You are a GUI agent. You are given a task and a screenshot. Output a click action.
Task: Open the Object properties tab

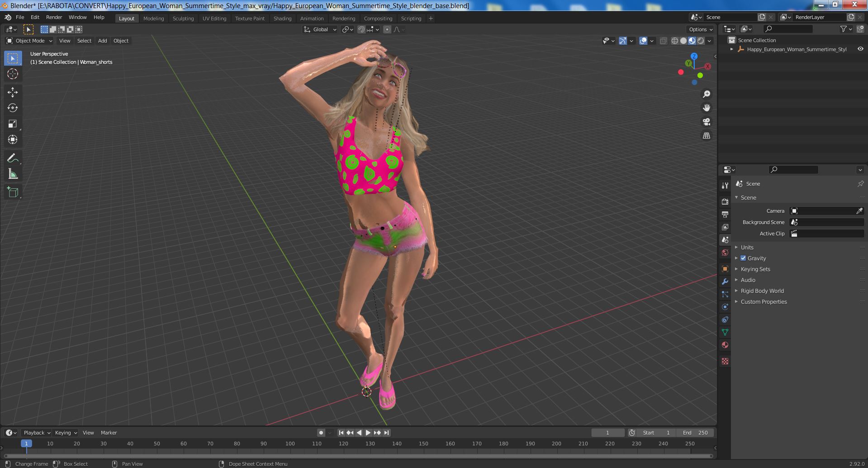pos(725,269)
